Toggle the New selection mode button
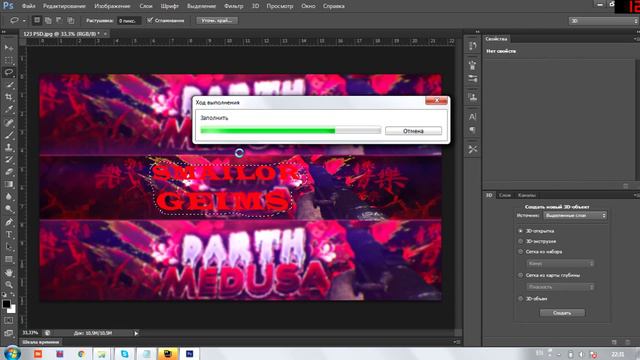Image resolution: width=640 pixels, height=360 pixels. point(37,20)
